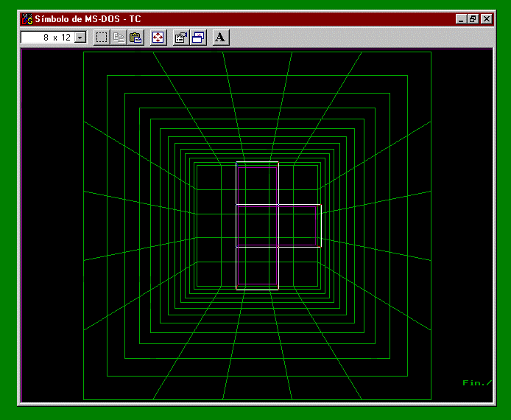Click the Background toolbar icon
The image size is (511, 420).
click(x=198, y=37)
